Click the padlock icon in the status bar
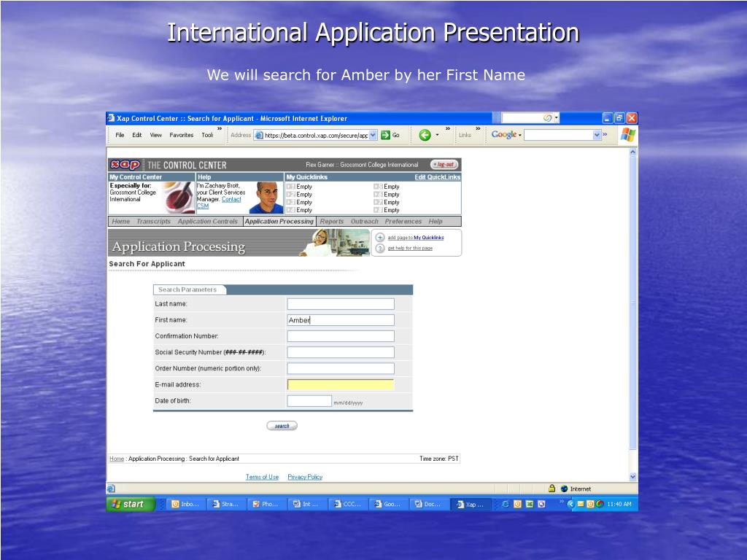Screen dimensions: 747x560 tap(551, 489)
